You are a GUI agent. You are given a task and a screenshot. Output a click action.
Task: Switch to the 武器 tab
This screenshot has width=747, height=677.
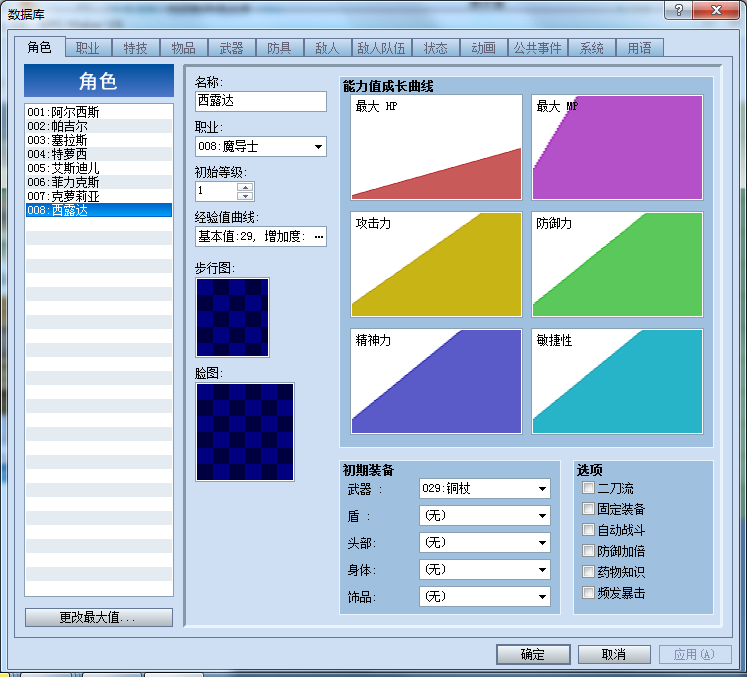[232, 48]
